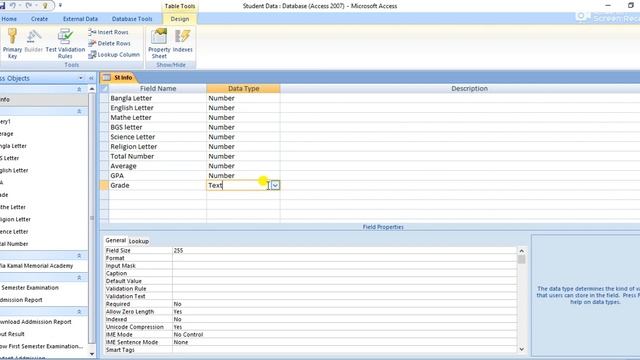Click the Primary Key icon
Viewport: 640px width, 360px height.
(12, 44)
